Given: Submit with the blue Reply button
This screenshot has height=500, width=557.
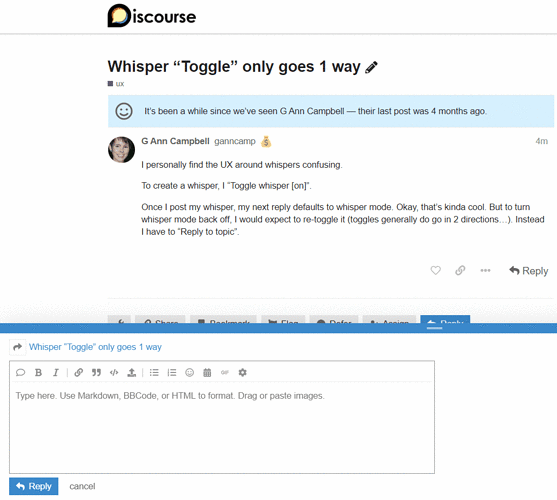Looking at the screenshot, I should point(34,486).
